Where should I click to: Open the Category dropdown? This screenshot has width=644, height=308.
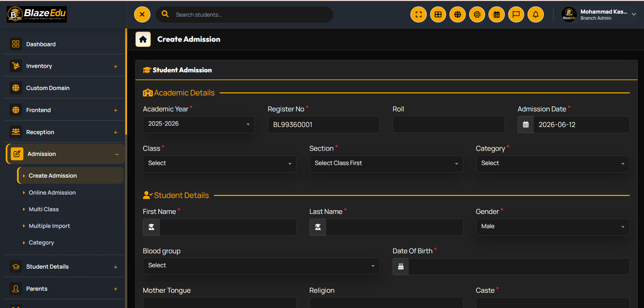click(x=553, y=164)
